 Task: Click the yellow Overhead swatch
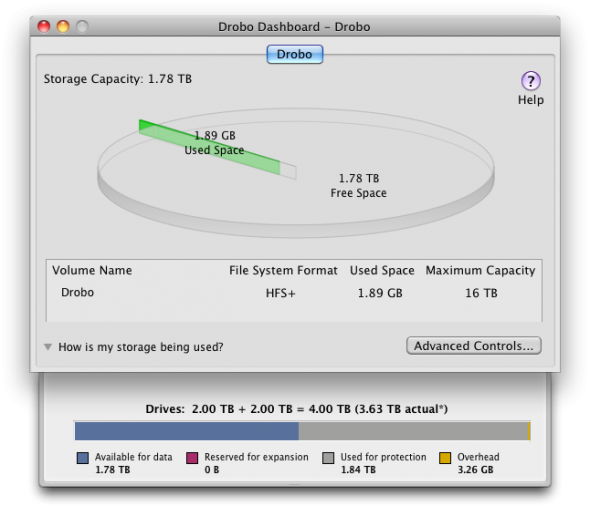click(x=445, y=458)
